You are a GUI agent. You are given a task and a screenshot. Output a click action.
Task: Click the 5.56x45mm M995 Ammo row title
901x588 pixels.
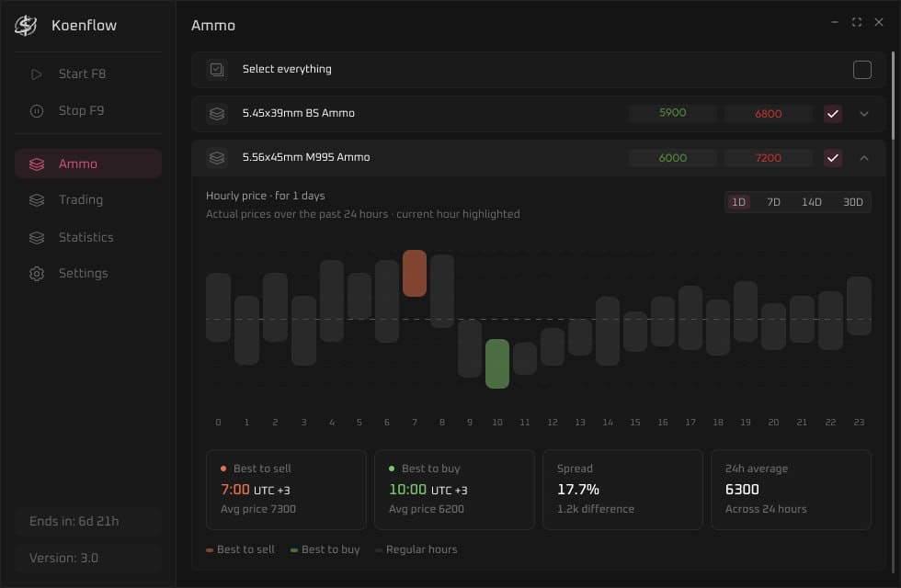[305, 157]
